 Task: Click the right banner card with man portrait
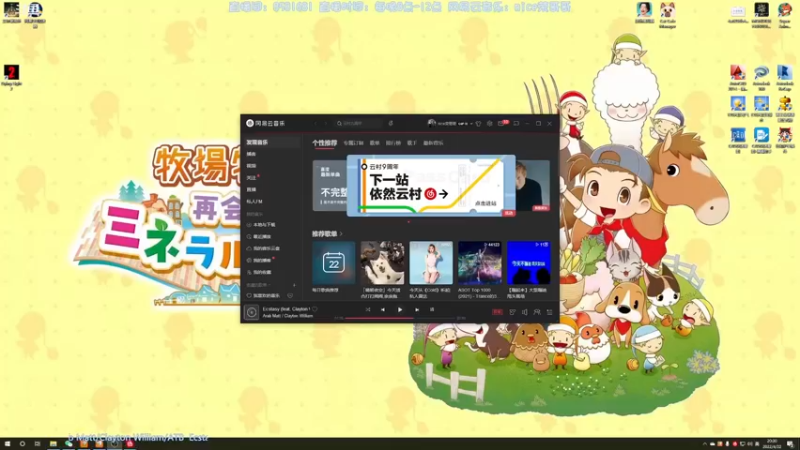[x=533, y=186]
